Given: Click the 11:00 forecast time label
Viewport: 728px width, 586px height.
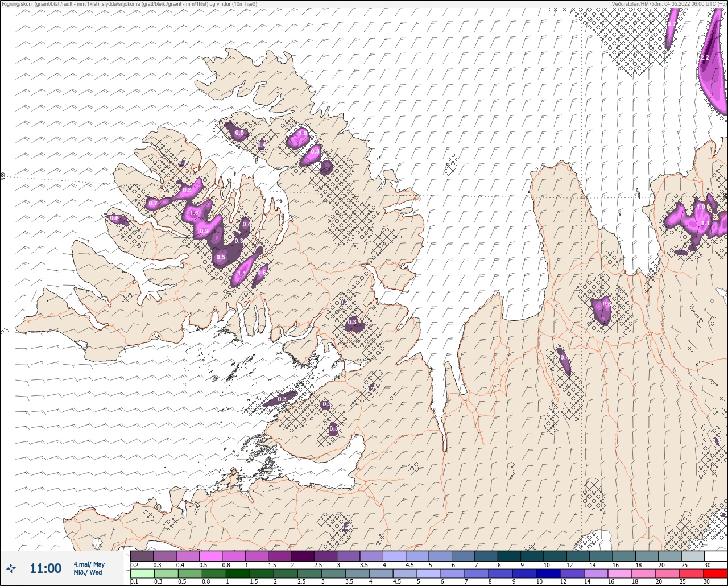Looking at the screenshot, I should click(x=45, y=568).
